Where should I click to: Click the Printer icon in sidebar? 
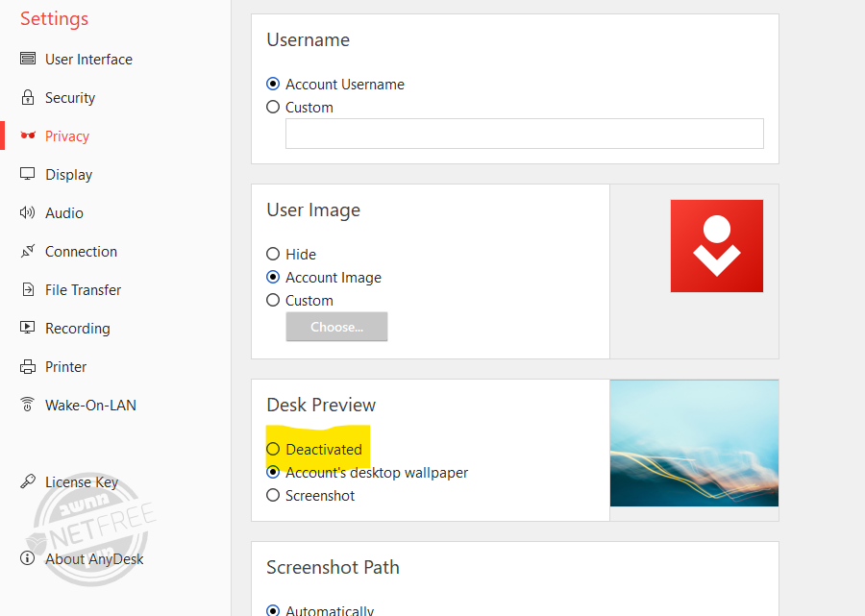(x=28, y=367)
